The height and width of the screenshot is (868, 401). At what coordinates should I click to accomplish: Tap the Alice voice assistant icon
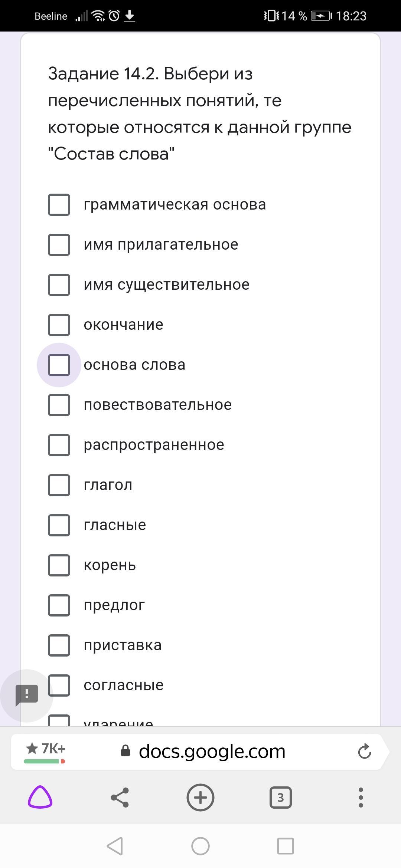click(x=40, y=797)
